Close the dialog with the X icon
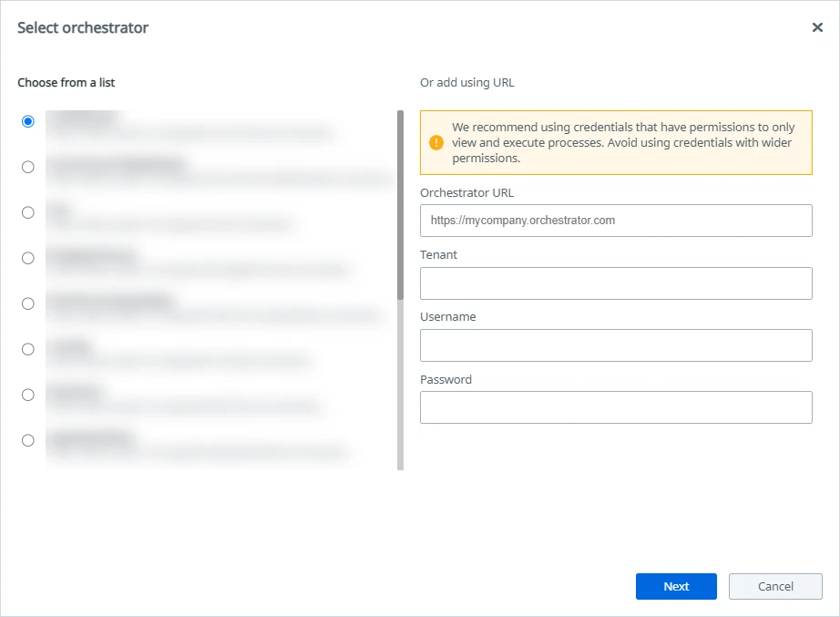840x617 pixels. (x=817, y=27)
